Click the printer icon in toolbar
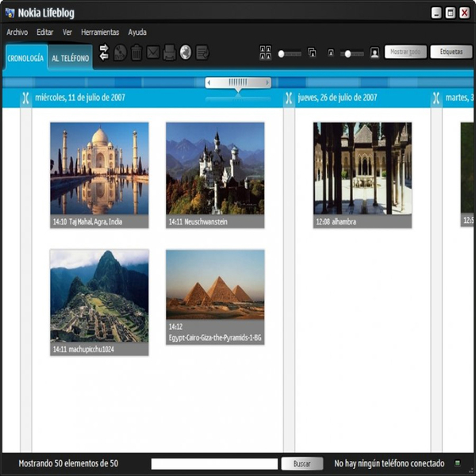 click(x=170, y=52)
